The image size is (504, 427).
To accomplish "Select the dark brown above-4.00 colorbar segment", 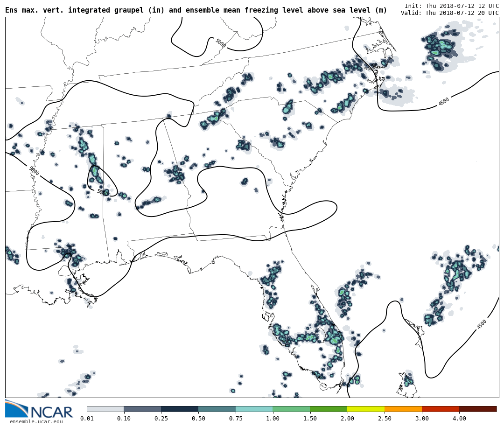I will point(478,409).
